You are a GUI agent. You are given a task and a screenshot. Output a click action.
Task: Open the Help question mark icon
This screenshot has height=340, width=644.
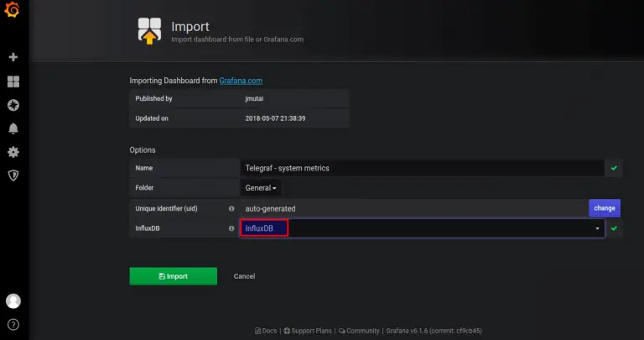point(13,324)
